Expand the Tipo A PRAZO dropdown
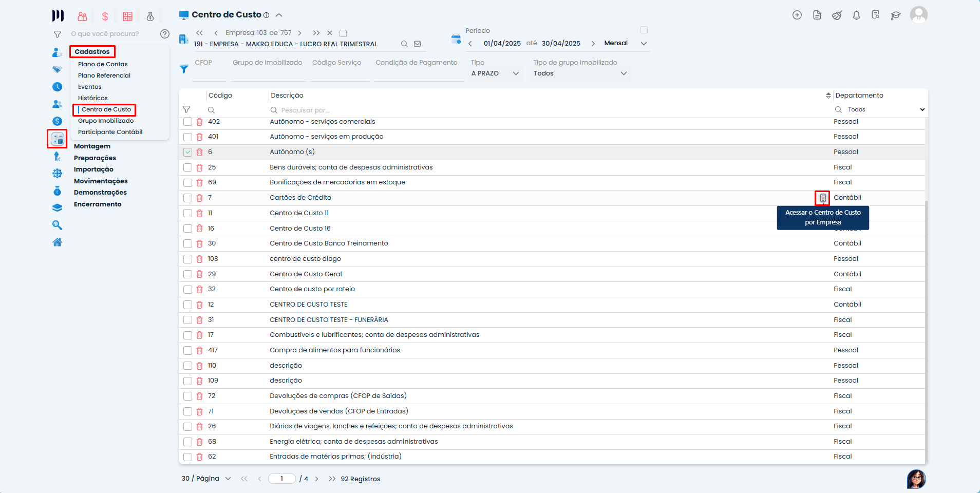 pos(516,73)
